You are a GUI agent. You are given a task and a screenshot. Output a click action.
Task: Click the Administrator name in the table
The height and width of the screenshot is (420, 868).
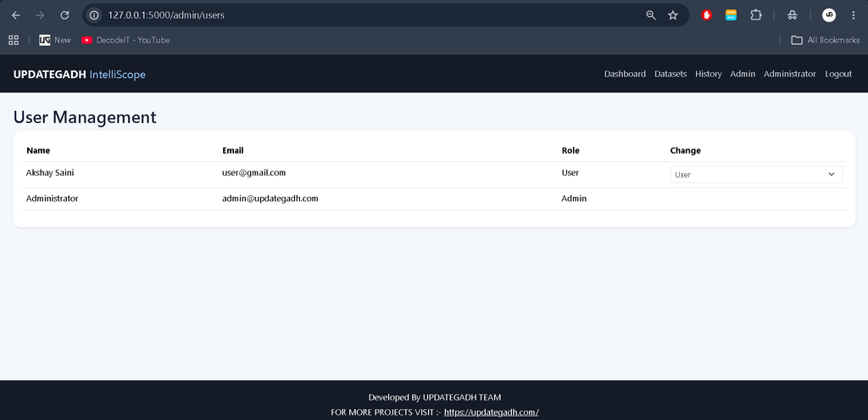52,199
